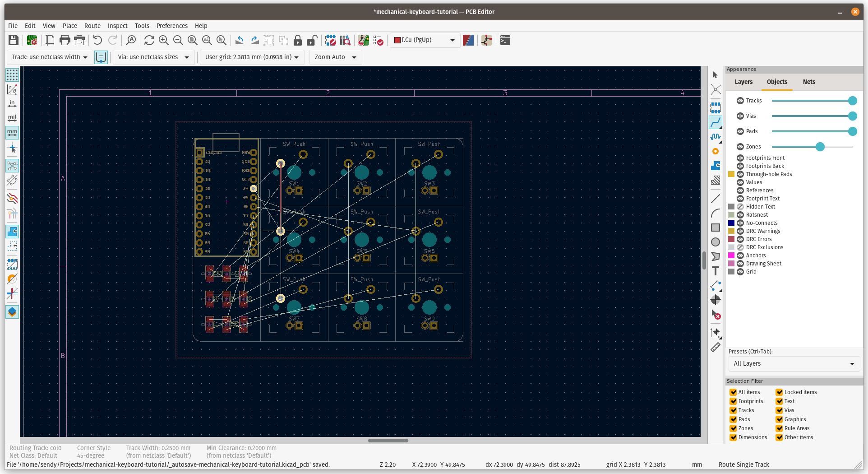
Task: Activate the Add Filled Zone tool
Action: point(716,166)
